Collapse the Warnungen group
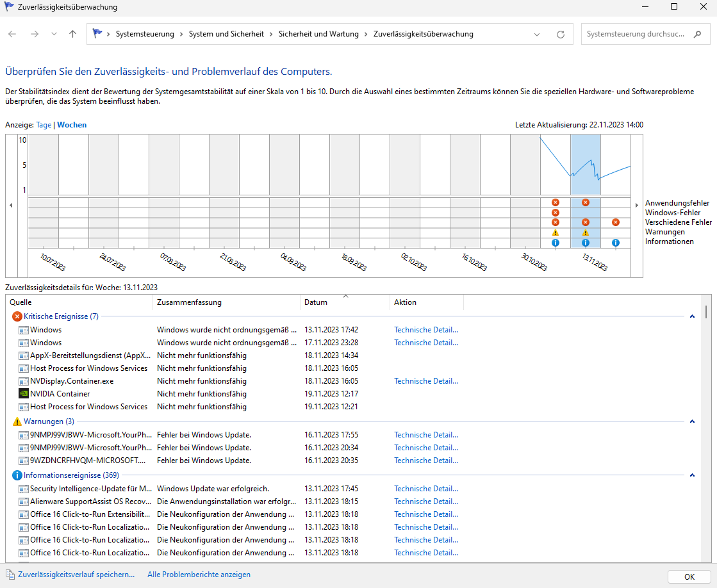 pyautogui.click(x=692, y=421)
